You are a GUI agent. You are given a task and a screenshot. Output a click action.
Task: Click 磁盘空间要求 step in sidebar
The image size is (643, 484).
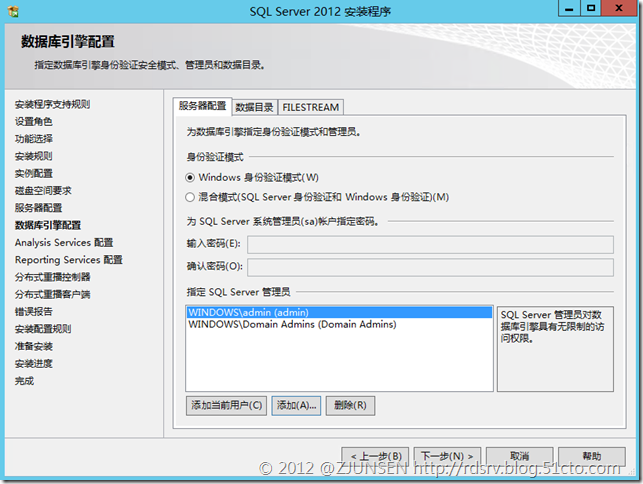pos(43,190)
